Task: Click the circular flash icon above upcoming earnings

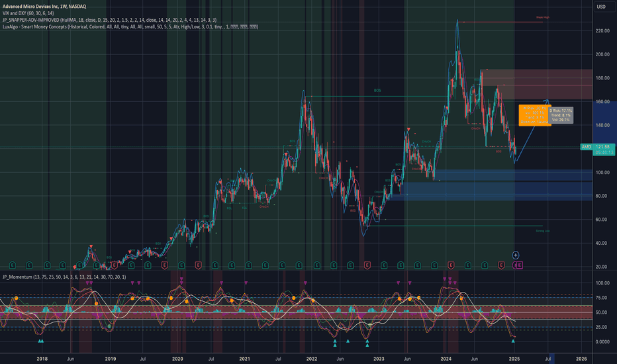Action: pyautogui.click(x=516, y=255)
